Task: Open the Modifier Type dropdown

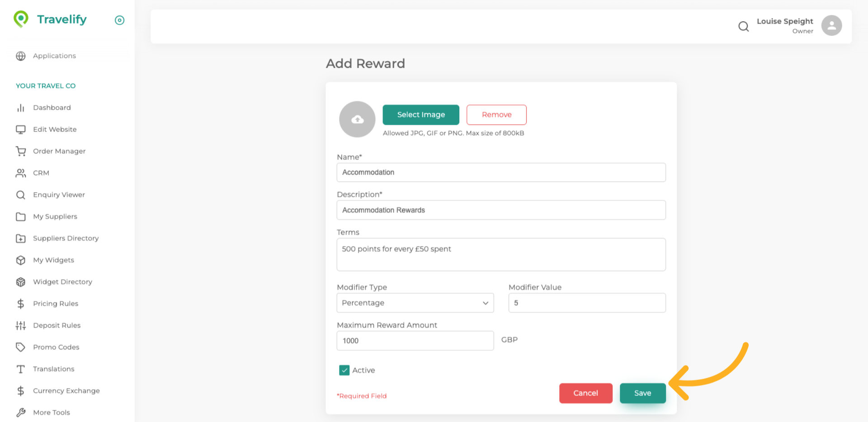Action: coord(415,303)
